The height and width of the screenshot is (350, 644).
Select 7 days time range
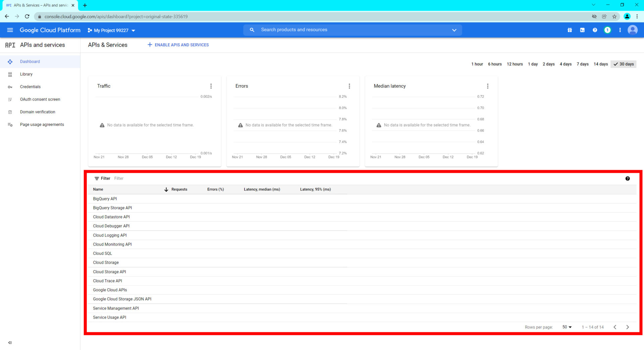point(583,64)
